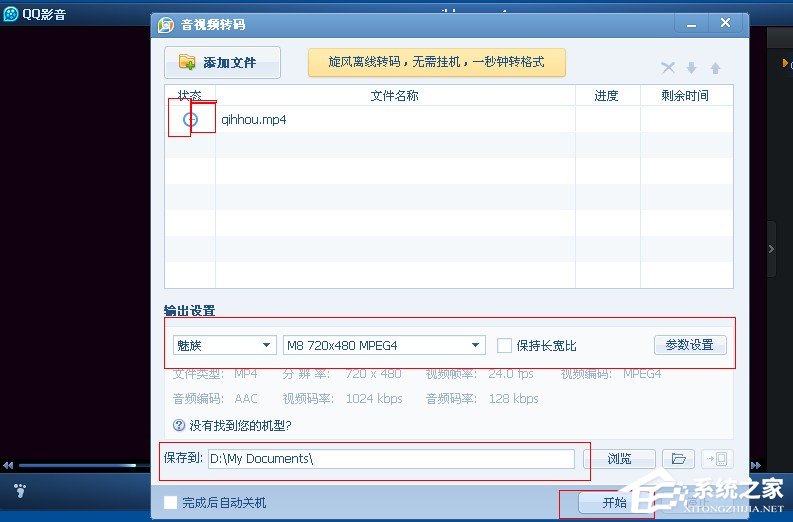Viewport: 793px width, 522px height.
Task: Click the 添加文件 add file button
Action: (x=223, y=62)
